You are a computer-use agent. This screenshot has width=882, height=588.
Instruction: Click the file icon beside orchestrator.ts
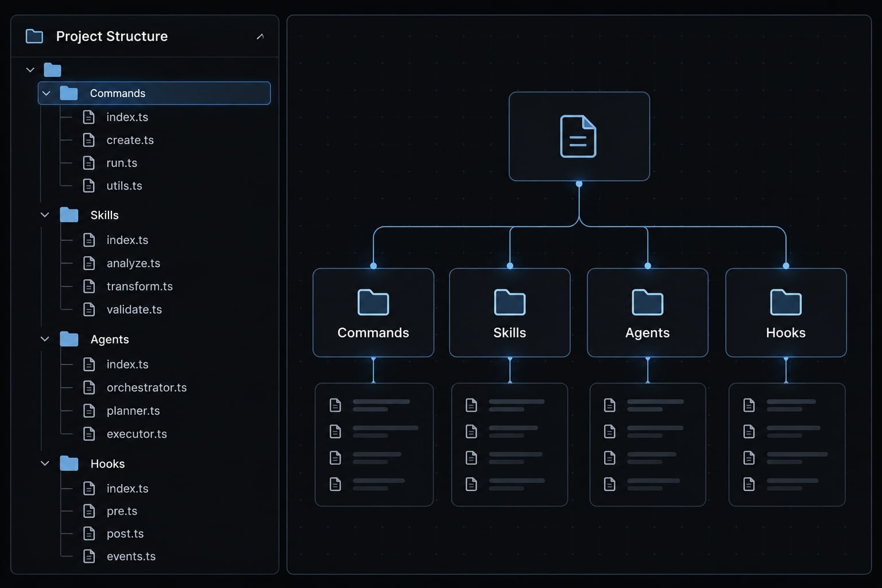[89, 388]
